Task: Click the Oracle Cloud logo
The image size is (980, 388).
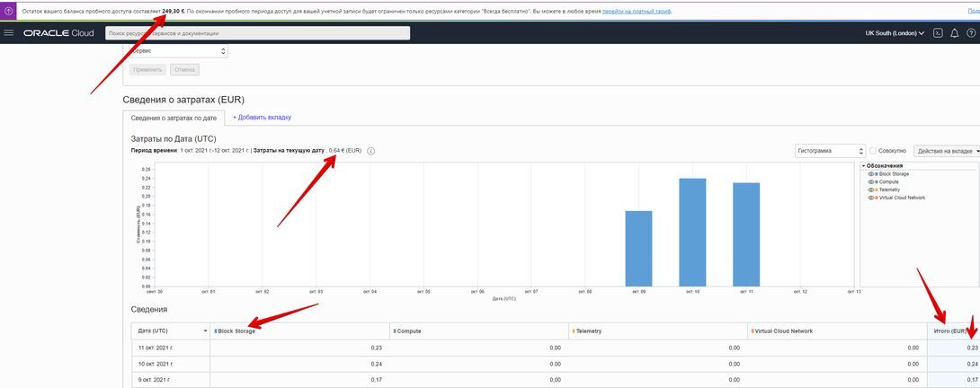Action: point(58,33)
